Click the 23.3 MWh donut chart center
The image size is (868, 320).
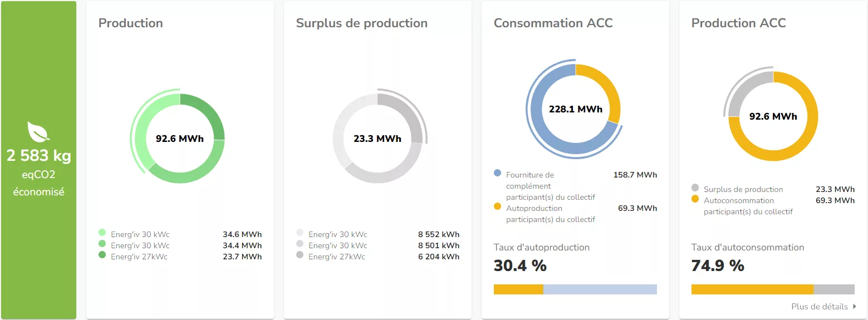pyautogui.click(x=377, y=139)
